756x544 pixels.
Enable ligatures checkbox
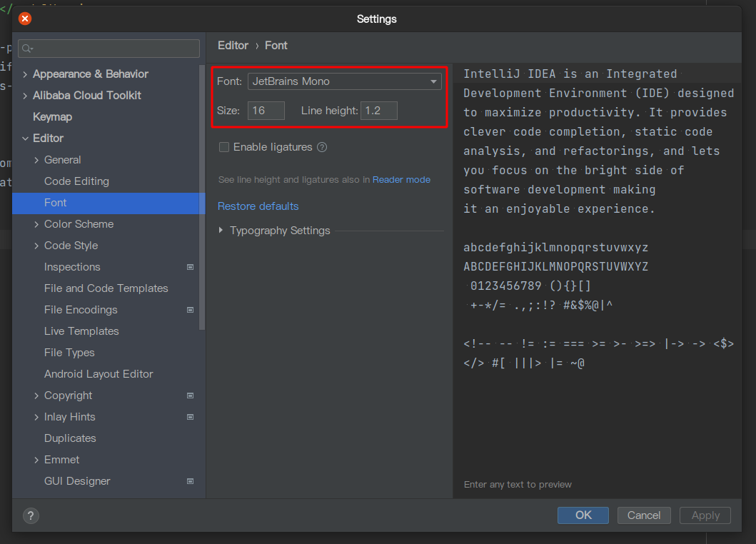pyautogui.click(x=224, y=147)
